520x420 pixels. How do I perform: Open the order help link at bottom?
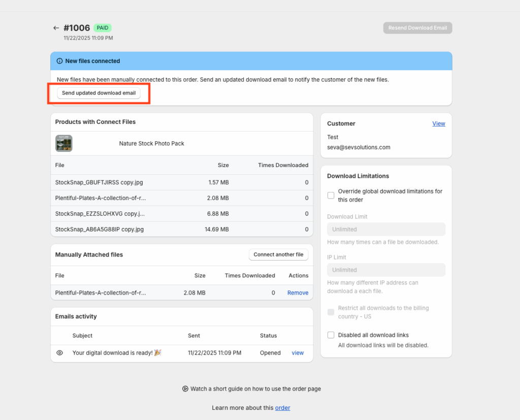tap(282, 408)
